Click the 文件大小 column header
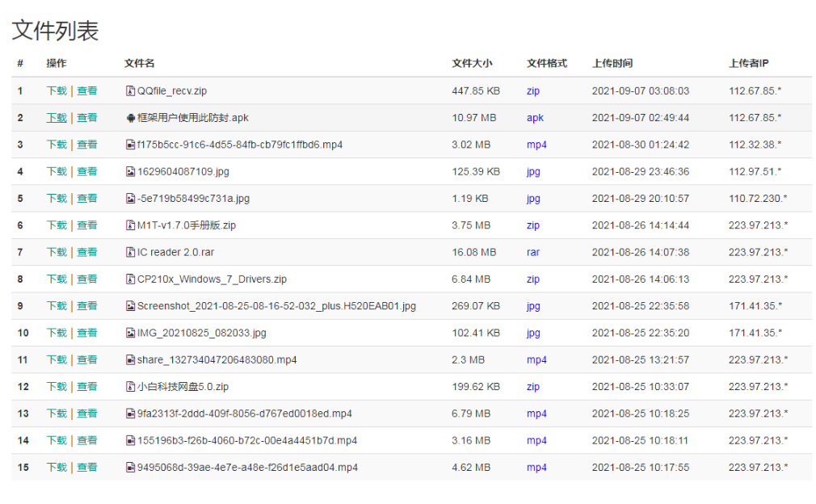Viewport: 816px width, 504px height. click(x=472, y=64)
